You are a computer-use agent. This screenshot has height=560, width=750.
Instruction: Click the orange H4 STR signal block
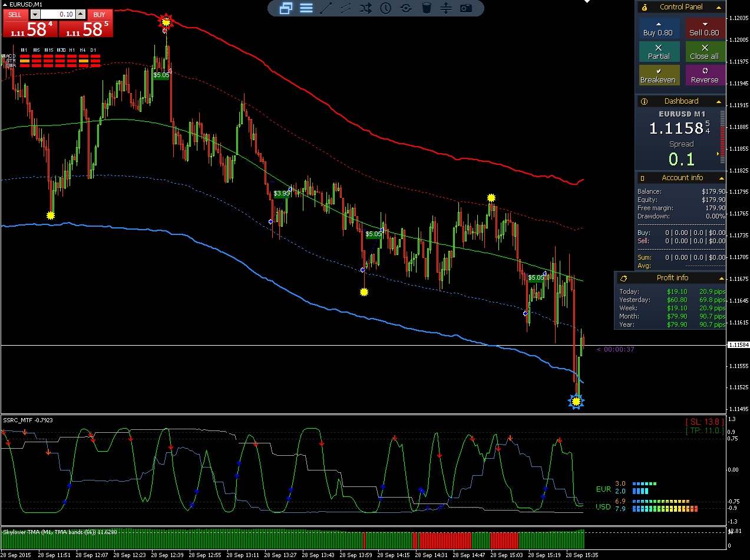(84, 61)
